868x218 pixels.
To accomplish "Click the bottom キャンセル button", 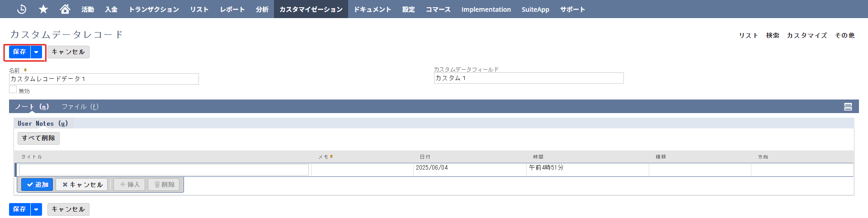I will pos(68,209).
